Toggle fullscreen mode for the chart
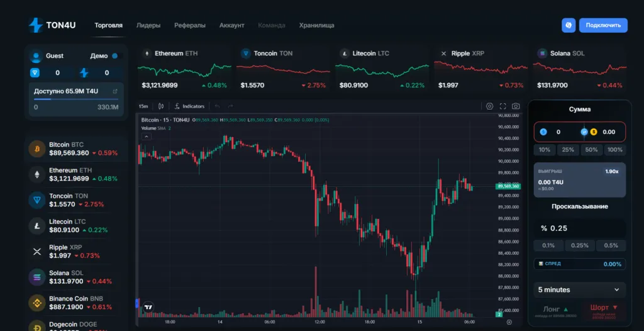 [x=502, y=106]
